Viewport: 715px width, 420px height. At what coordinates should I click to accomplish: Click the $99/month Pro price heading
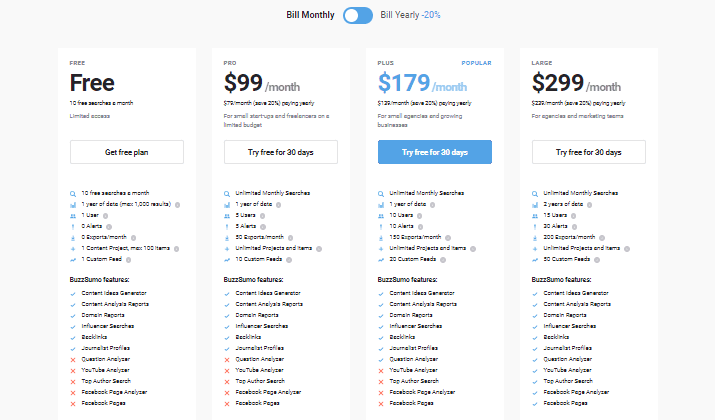click(x=262, y=83)
